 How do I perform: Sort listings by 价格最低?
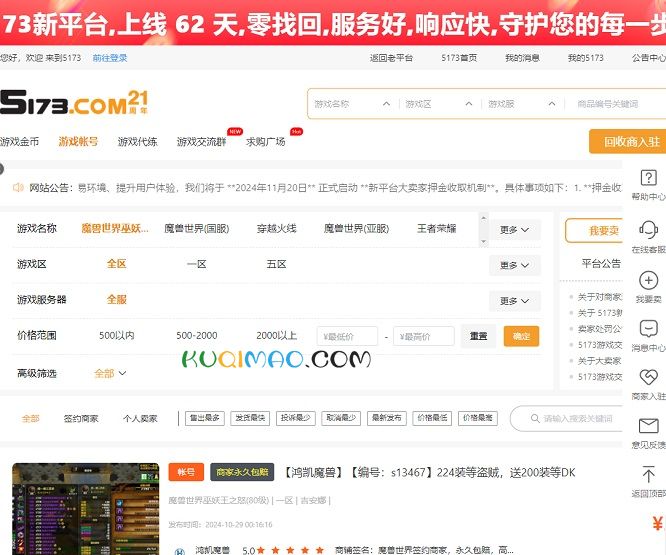point(432,418)
